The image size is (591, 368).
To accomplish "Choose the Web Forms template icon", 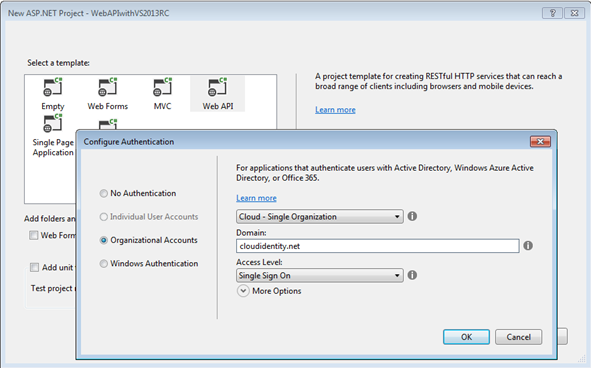I will (x=108, y=87).
